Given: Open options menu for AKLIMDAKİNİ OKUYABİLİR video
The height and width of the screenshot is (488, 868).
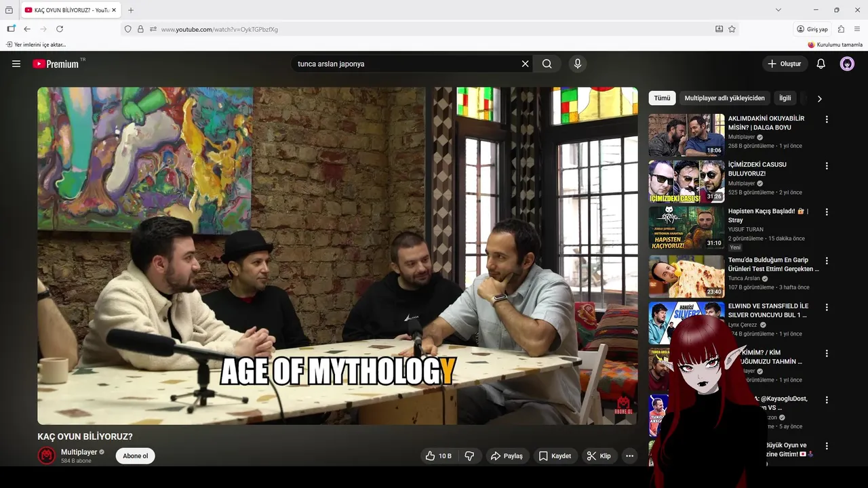Looking at the screenshot, I should (827, 119).
